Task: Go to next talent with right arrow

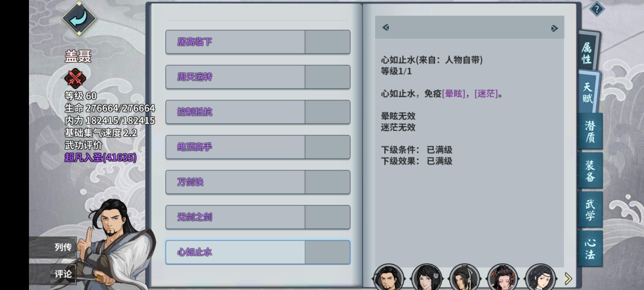Action: [554, 28]
